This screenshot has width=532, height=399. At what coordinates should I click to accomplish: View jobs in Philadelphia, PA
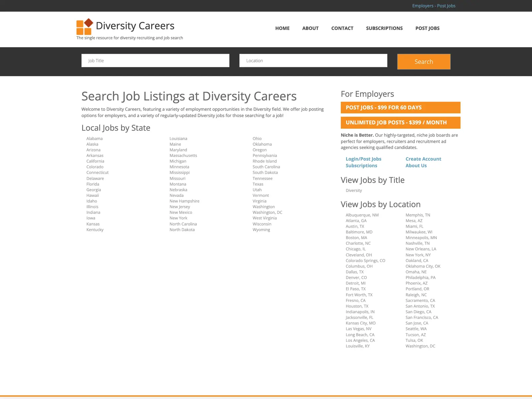click(421, 278)
